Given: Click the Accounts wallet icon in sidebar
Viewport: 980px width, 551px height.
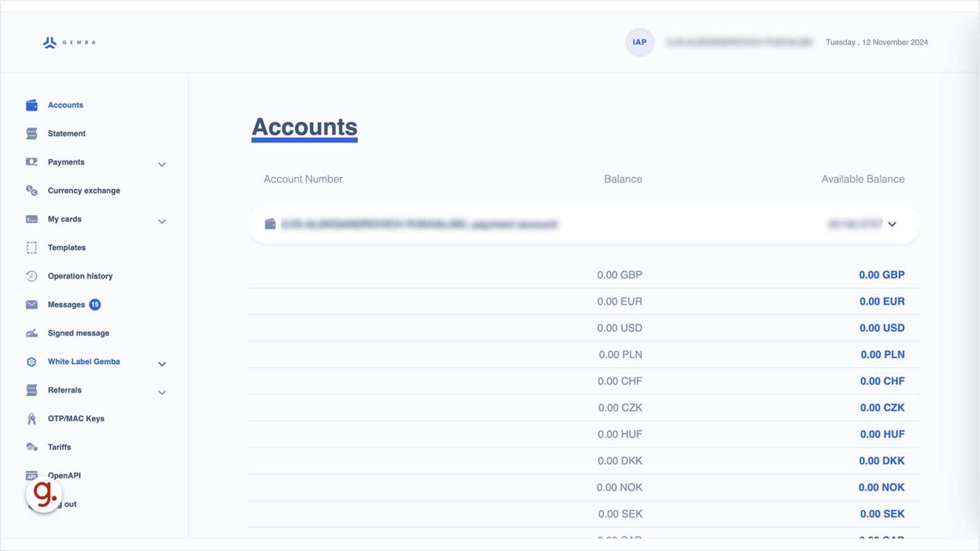Looking at the screenshot, I should 32,105.
